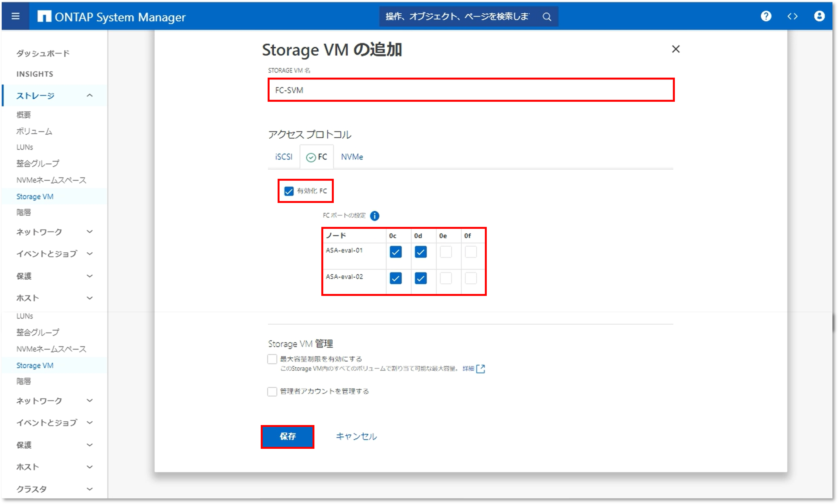This screenshot has width=838, height=504.
Task: Click the Storage VM の追加 dialog title
Action: point(332,50)
